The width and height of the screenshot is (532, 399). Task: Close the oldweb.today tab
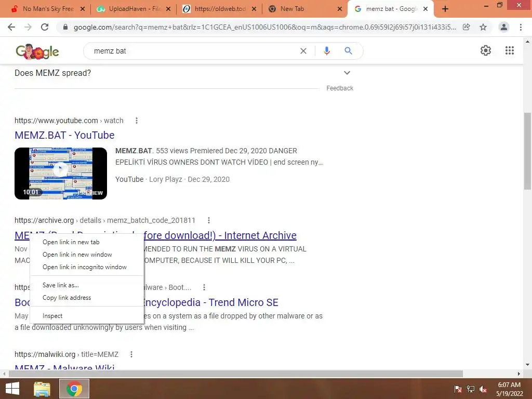pos(254,9)
